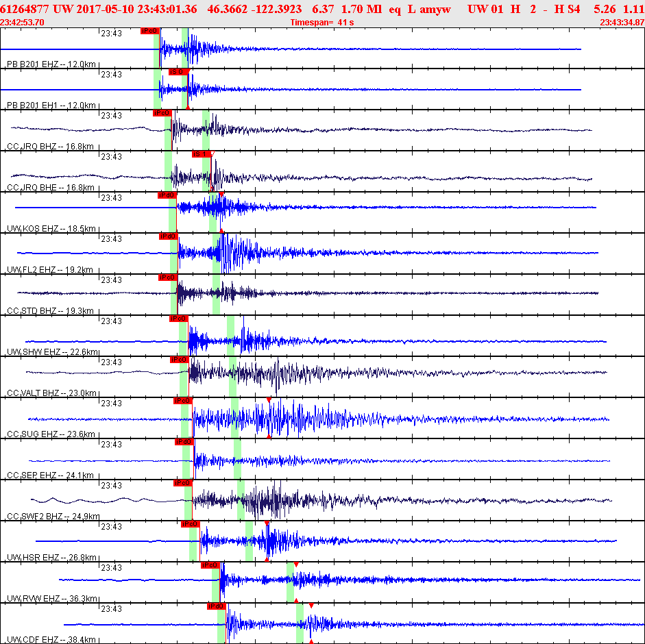Select the CC SEP EHZ -- 24.1km label
The image size is (645, 644).
(51, 475)
